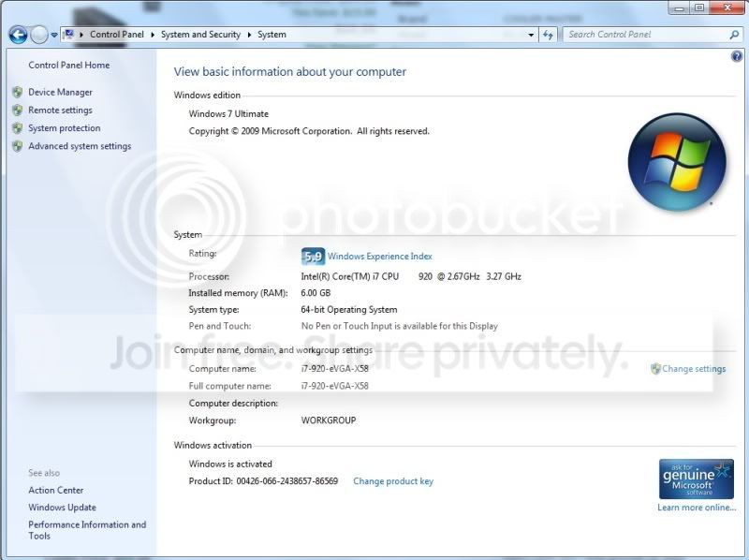749x560 pixels.
Task: Click the blue Back arrow button
Action: pyautogui.click(x=18, y=35)
